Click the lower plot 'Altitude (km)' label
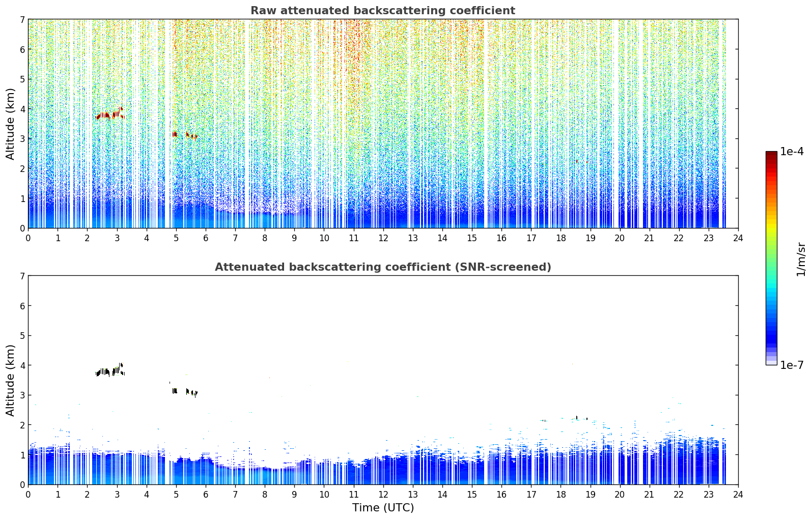This screenshot has width=812, height=519. tap(11, 380)
